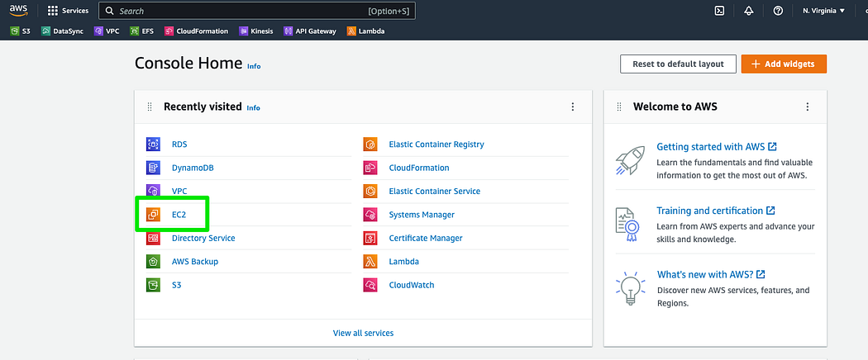Click the Lambda icon in Recently visited
The height and width of the screenshot is (360, 868).
pos(370,262)
